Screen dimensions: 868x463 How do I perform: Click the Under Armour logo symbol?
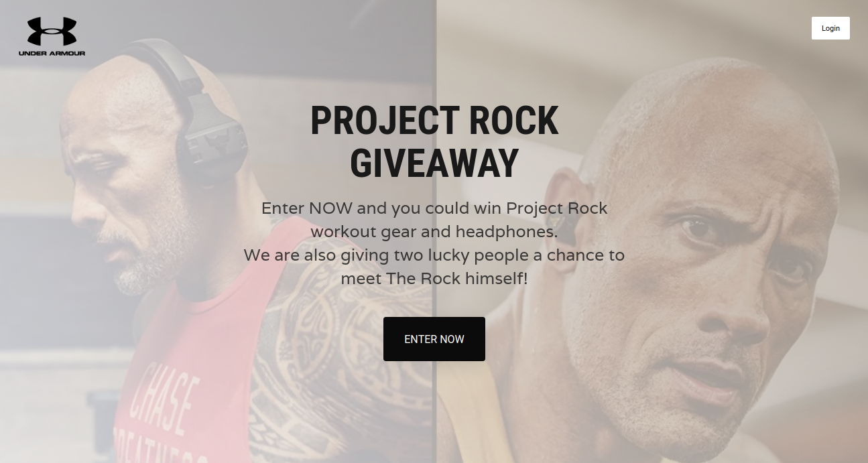pos(52,31)
